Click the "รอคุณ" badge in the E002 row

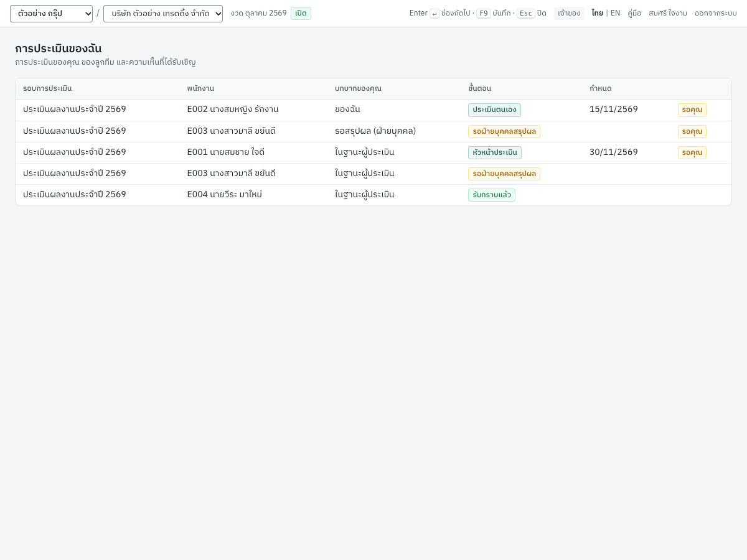click(692, 110)
